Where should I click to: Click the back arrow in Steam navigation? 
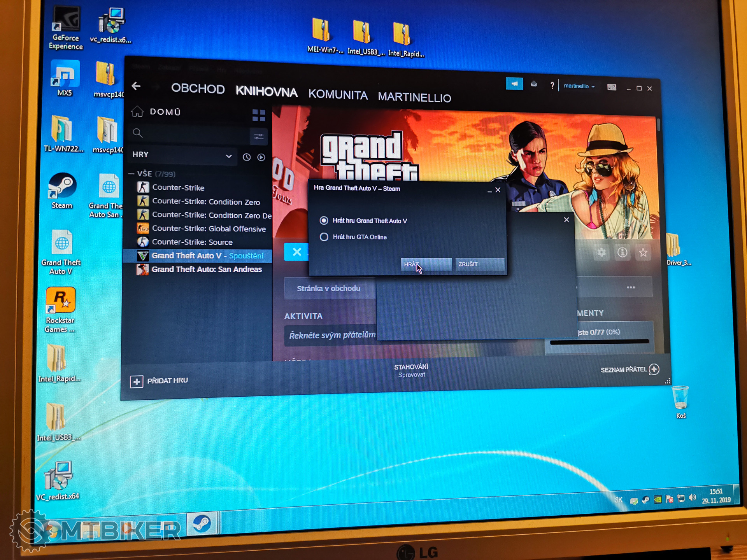pos(136,86)
